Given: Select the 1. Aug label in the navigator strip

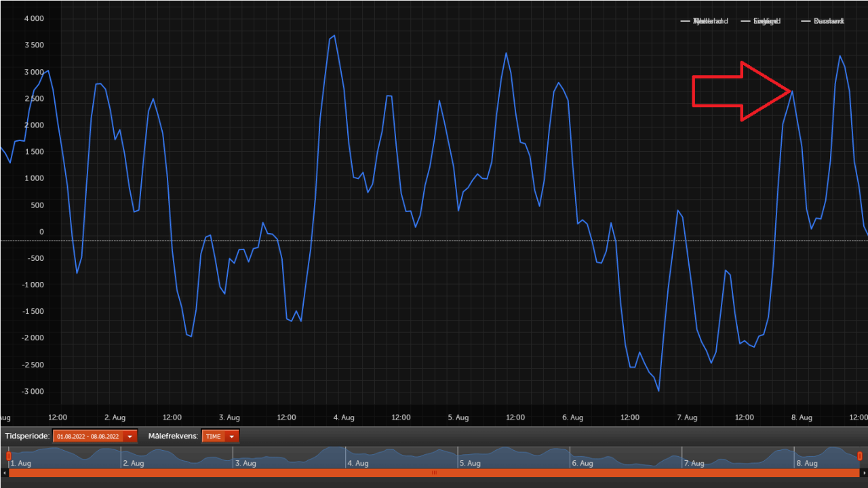Looking at the screenshot, I should (21, 464).
